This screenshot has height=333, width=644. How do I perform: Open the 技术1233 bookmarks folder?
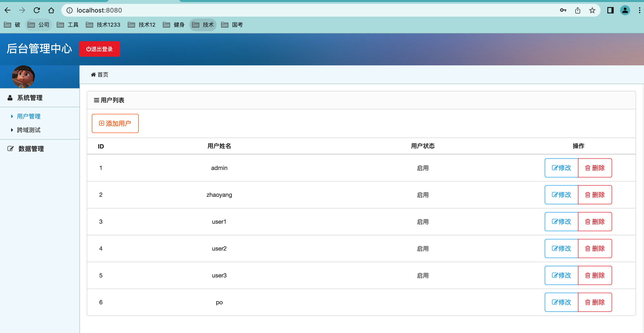click(x=103, y=25)
